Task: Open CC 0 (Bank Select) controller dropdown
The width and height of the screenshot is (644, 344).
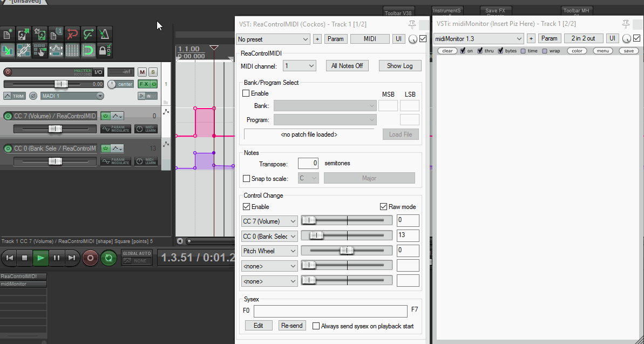Action: 269,237
